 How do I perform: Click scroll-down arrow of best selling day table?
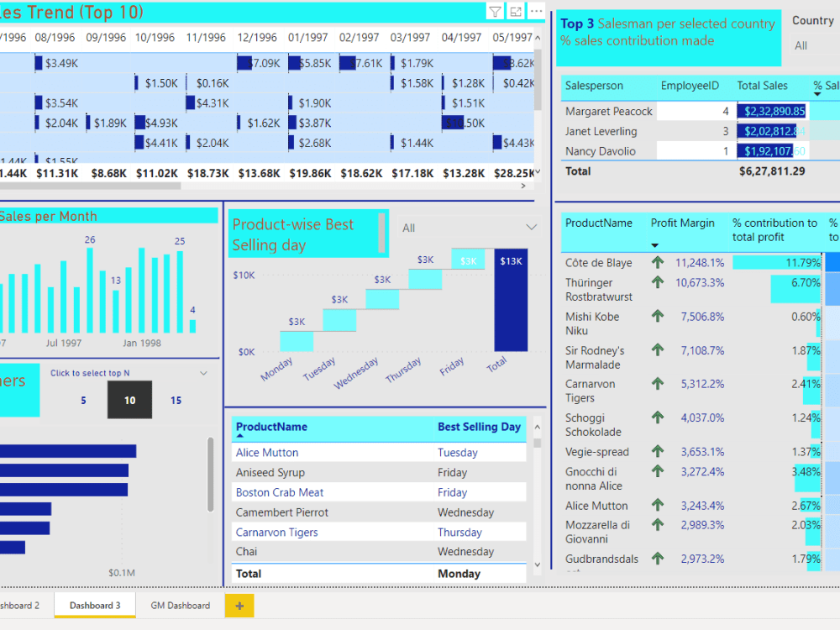click(538, 564)
